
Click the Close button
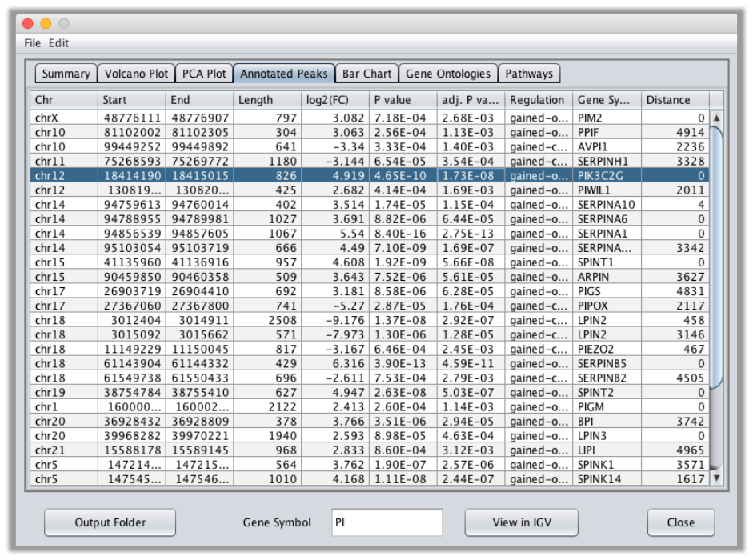tap(680, 522)
